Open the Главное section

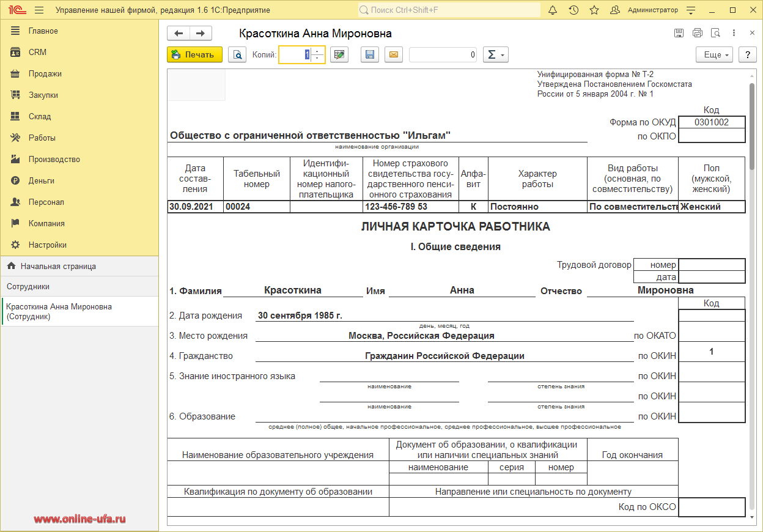pyautogui.click(x=79, y=31)
